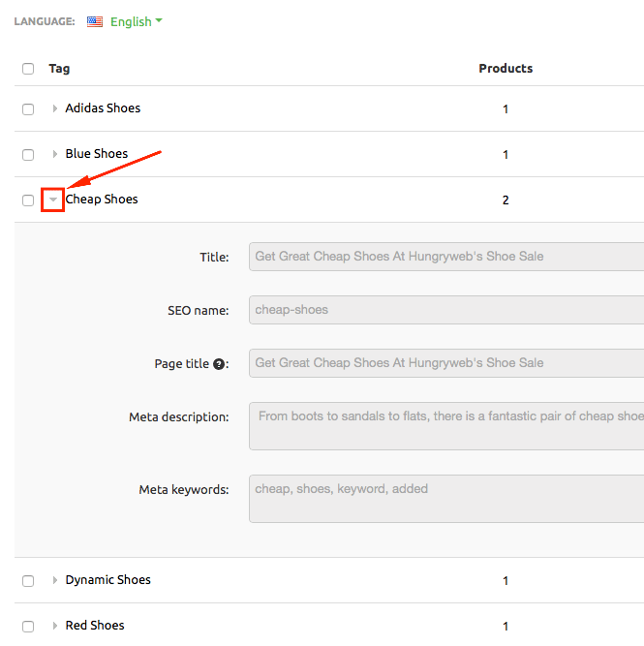
Task: Expand the Dynamic Shoes tag row
Action: coord(54,580)
